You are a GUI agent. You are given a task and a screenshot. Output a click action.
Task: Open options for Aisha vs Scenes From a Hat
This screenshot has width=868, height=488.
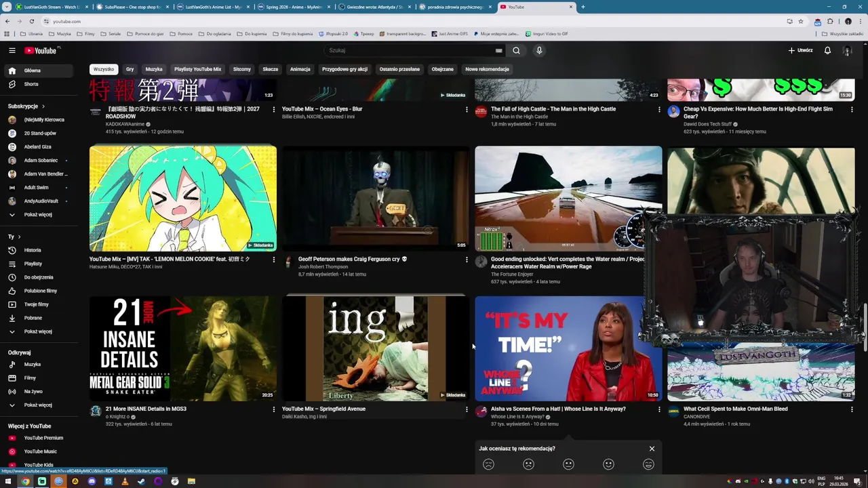point(659,409)
